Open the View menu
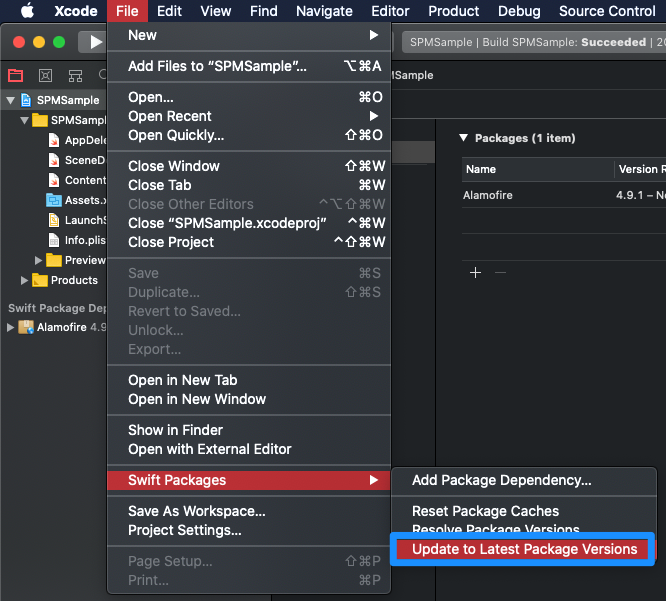The height and width of the screenshot is (601, 666). [216, 11]
